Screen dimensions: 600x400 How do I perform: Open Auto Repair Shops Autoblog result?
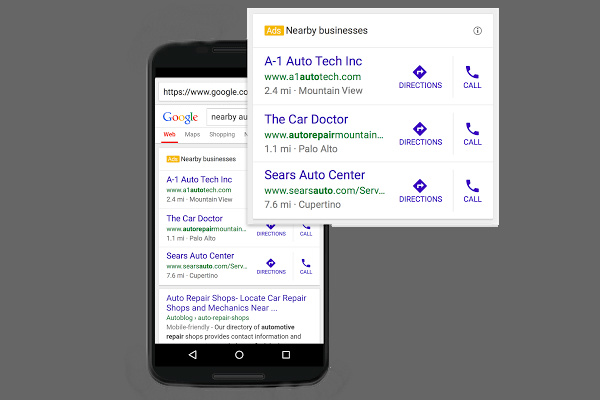[236, 303]
